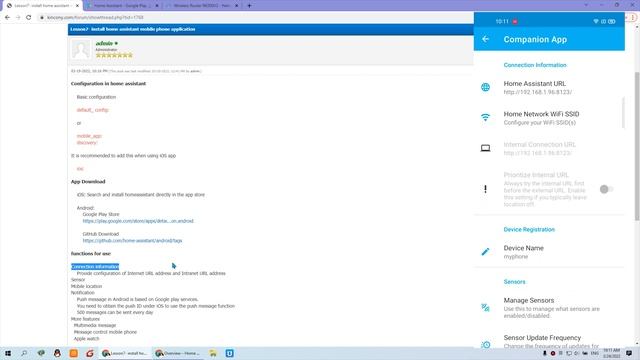640x360 pixels.
Task: Open Device Name setting
Action: point(549,252)
